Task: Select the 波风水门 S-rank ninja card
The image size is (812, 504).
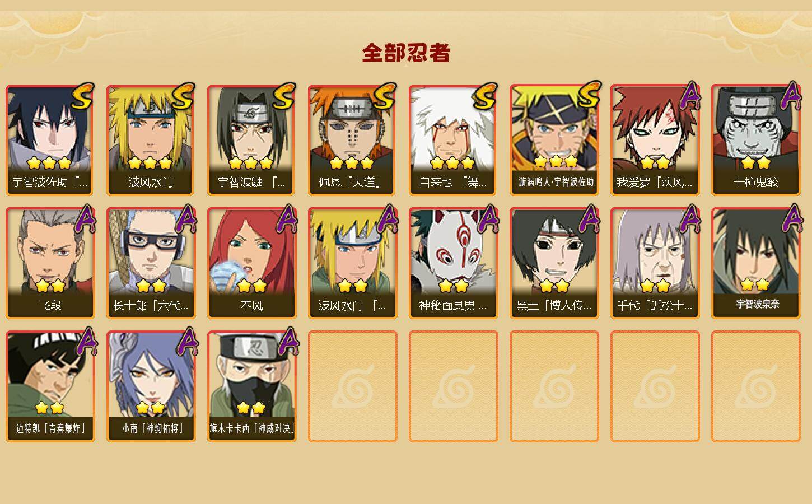Action: (151, 140)
